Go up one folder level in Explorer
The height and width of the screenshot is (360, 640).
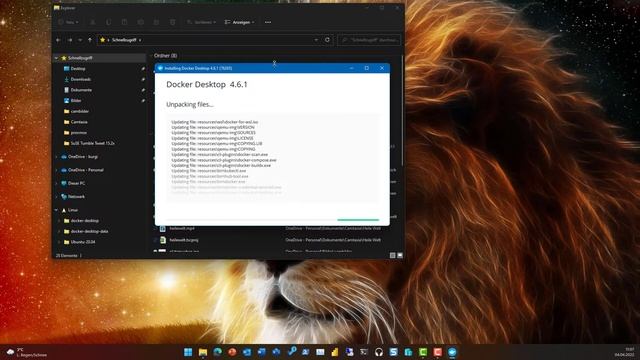point(90,40)
